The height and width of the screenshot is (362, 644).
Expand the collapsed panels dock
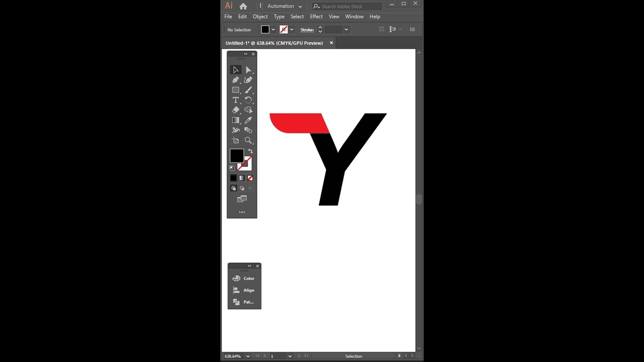tap(250, 266)
